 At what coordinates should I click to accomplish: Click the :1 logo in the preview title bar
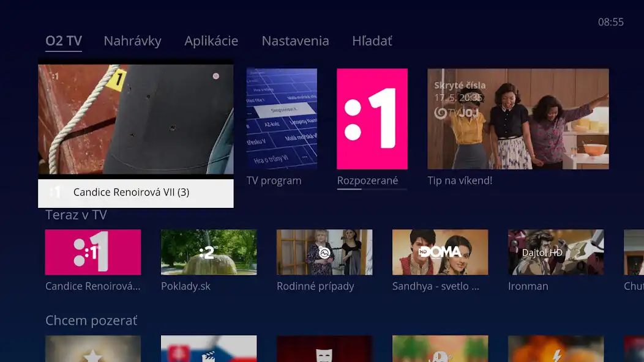(55, 192)
